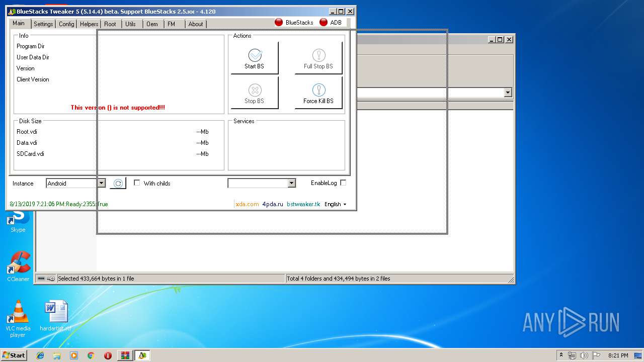Click the Client Version label
The height and width of the screenshot is (362, 644).
pyautogui.click(x=33, y=79)
